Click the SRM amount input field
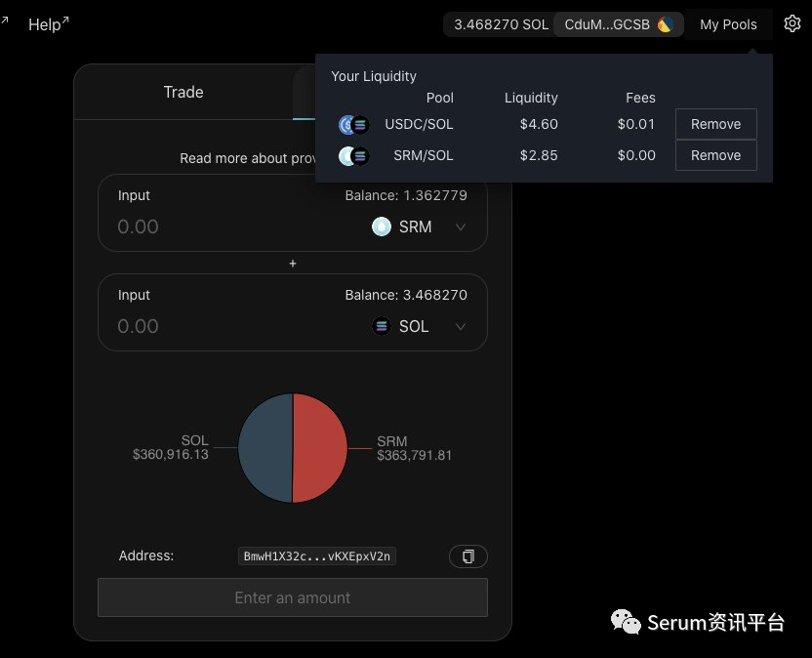The width and height of the screenshot is (812, 658). click(138, 226)
